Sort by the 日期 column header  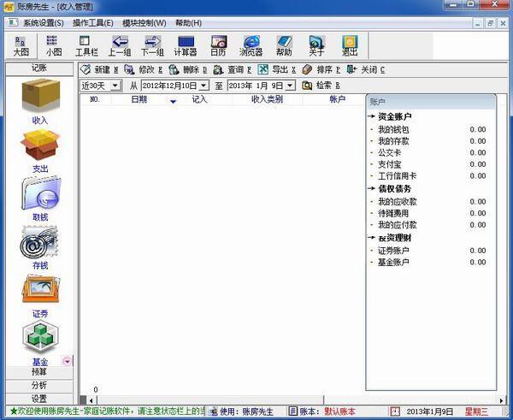click(139, 99)
